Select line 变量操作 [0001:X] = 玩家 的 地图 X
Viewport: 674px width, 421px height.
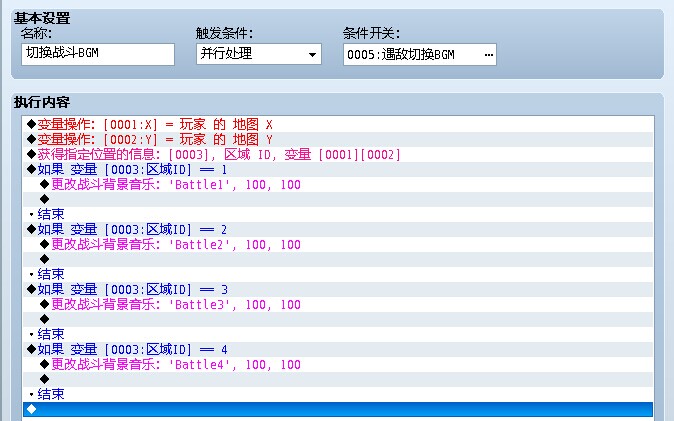point(338,125)
